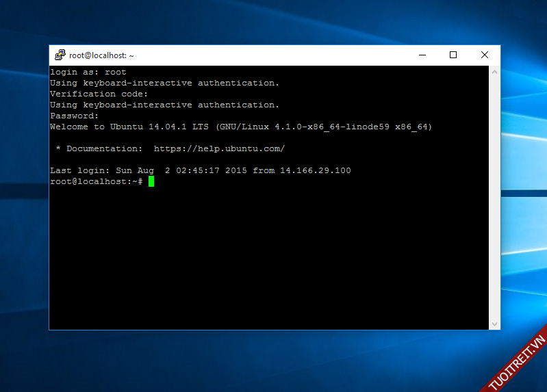Click the 'login as: root' line
Screen dimensions: 547x392
pyautogui.click(x=88, y=72)
